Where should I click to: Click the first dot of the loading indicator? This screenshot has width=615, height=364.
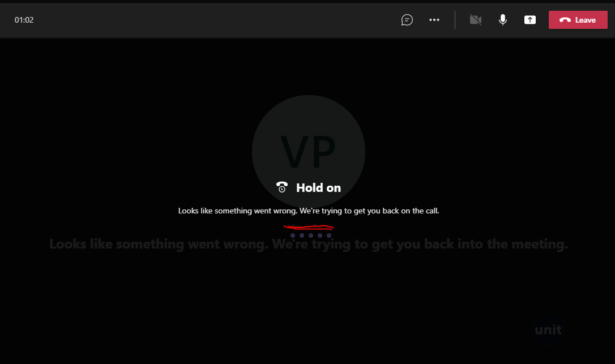pyautogui.click(x=293, y=235)
